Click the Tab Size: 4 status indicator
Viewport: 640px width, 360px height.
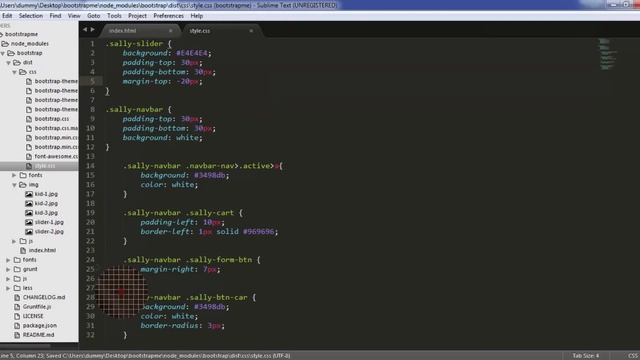pos(585,356)
